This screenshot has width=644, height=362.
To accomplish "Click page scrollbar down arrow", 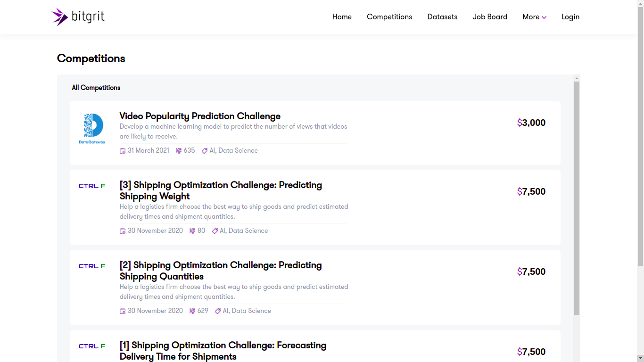I will [x=640, y=358].
